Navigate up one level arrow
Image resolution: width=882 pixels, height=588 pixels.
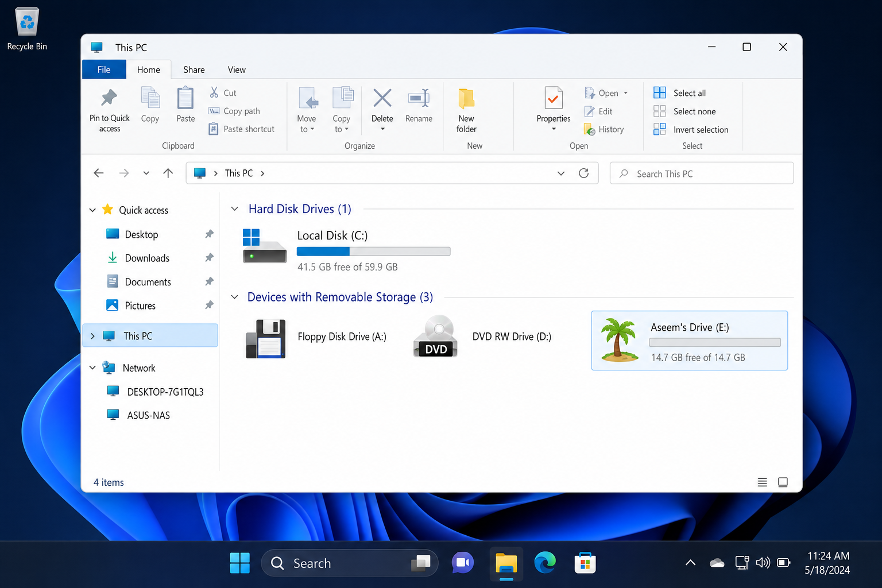click(x=168, y=173)
